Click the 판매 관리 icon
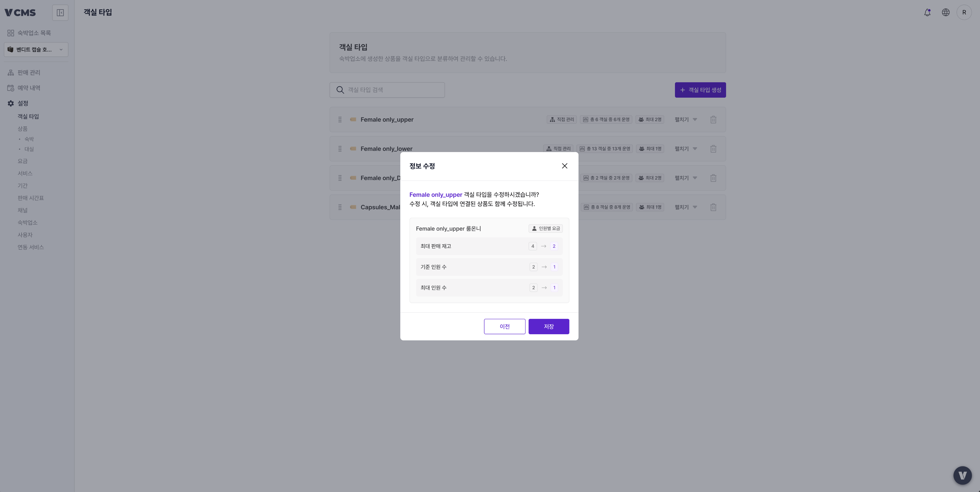This screenshot has width=980, height=492. [x=11, y=73]
